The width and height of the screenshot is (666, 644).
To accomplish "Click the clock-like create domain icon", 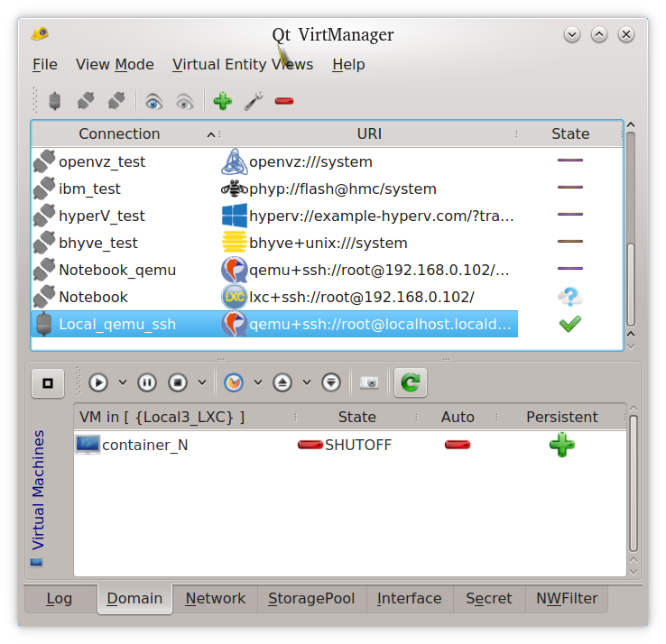I will click(x=234, y=382).
